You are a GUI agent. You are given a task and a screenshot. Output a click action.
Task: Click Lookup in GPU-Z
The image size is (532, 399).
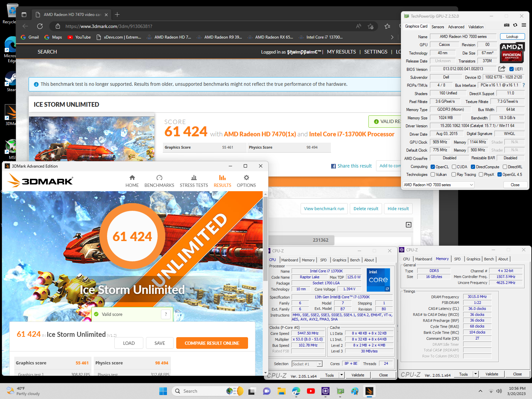pyautogui.click(x=512, y=37)
